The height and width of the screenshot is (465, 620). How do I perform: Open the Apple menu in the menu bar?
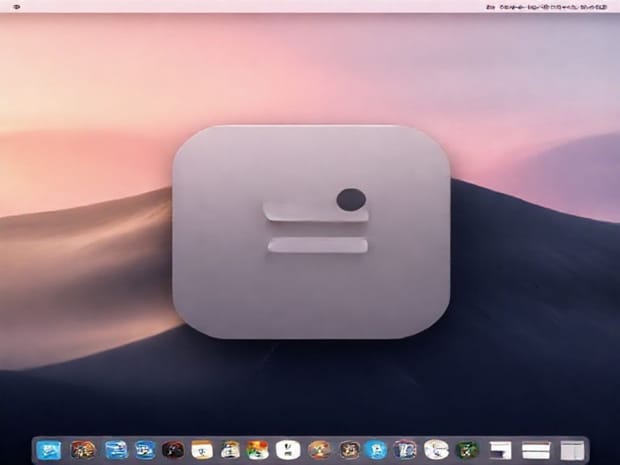click(17, 7)
